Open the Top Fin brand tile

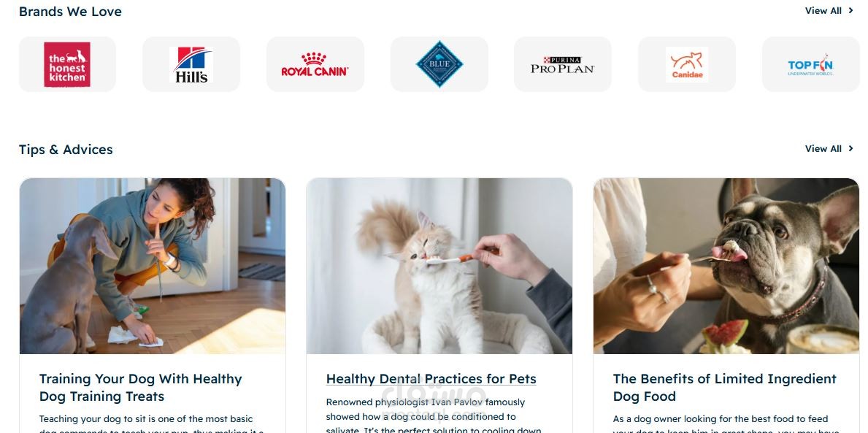pyautogui.click(x=810, y=64)
